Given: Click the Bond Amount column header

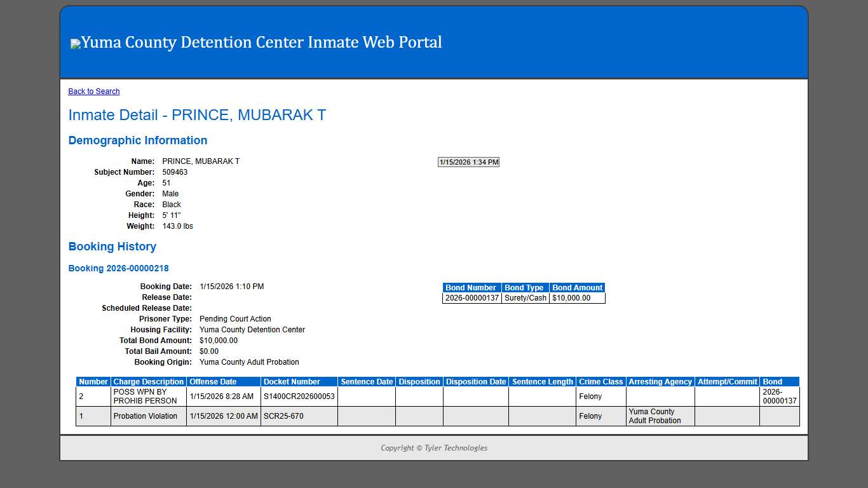Looking at the screenshot, I should pyautogui.click(x=577, y=287).
